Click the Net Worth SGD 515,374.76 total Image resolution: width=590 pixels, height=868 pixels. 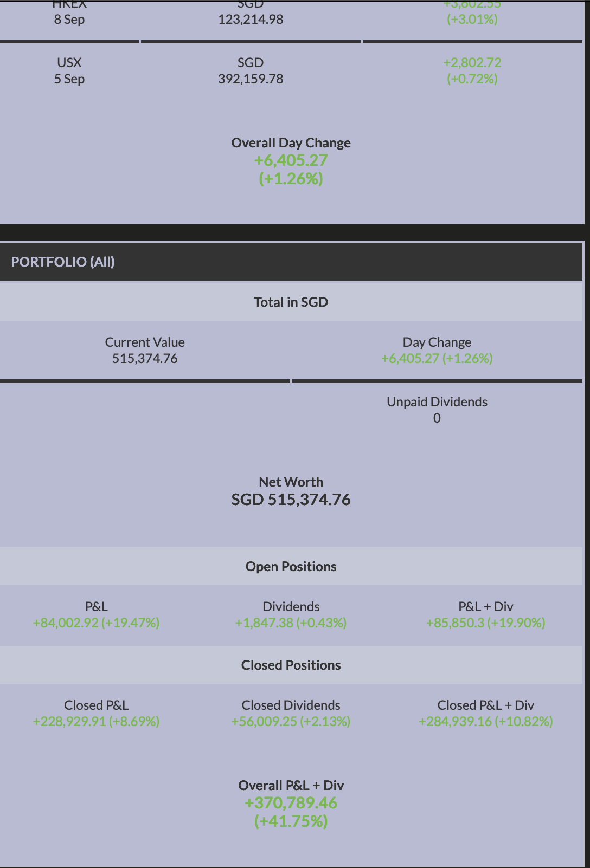pos(291,500)
